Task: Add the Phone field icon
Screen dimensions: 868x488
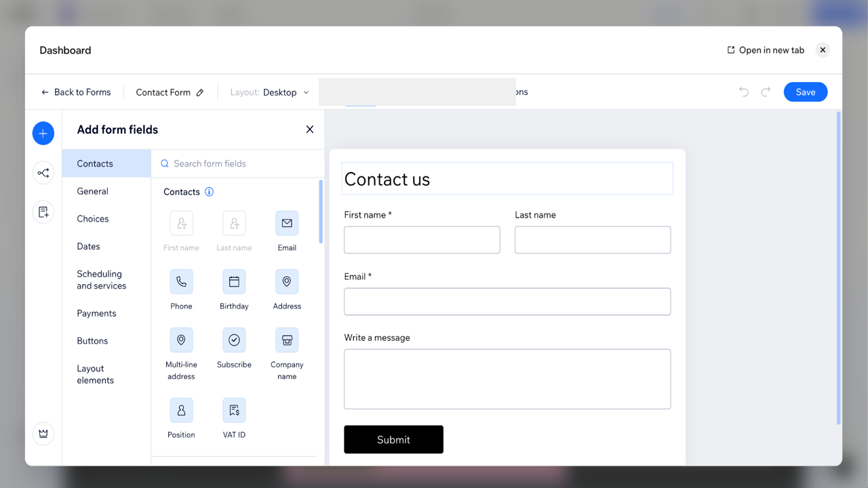Action: coord(181,281)
